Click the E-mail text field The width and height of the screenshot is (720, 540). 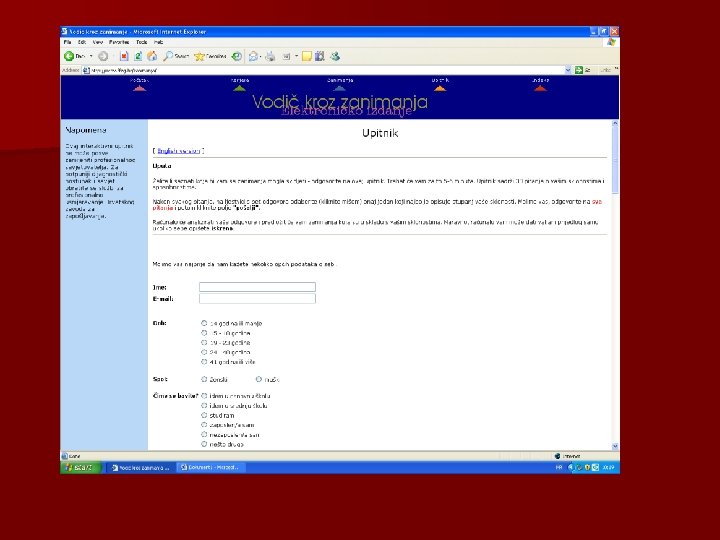257,298
